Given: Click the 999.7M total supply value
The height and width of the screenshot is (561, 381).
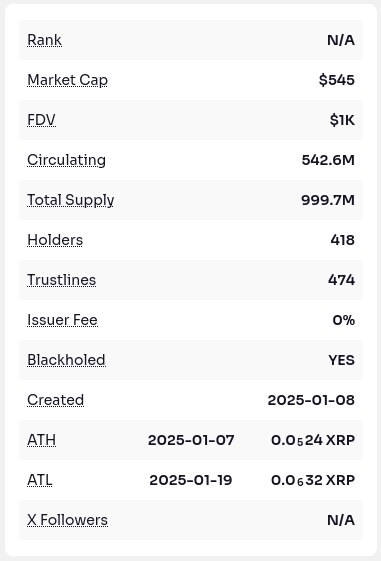Looking at the screenshot, I should (x=328, y=200).
